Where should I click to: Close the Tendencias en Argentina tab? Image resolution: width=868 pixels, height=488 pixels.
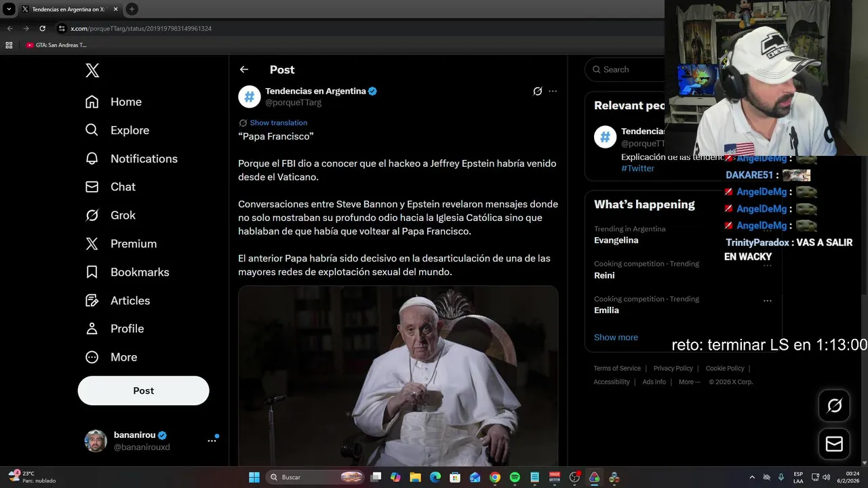(115, 9)
